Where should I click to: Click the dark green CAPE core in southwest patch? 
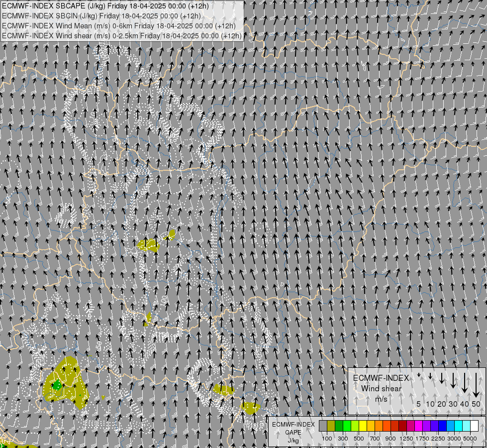[57, 385]
